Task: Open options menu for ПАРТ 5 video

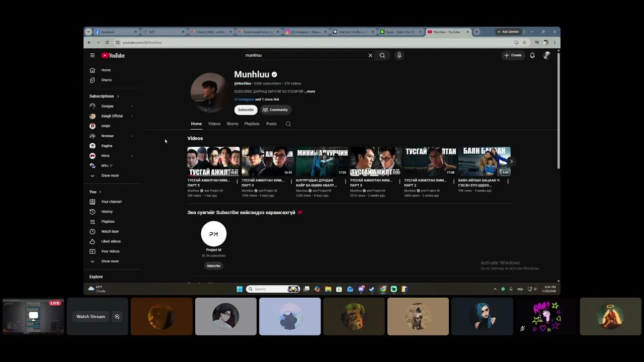Action: pos(237,182)
